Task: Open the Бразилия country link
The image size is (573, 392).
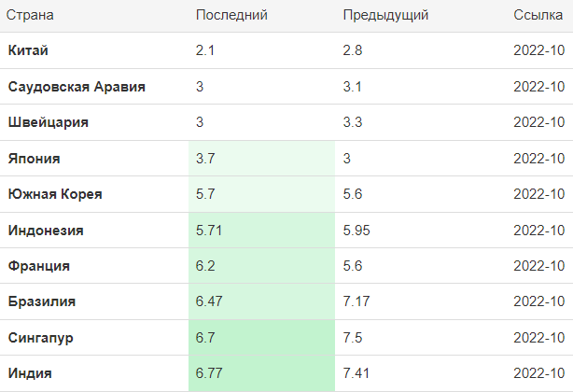Action: coord(42,301)
